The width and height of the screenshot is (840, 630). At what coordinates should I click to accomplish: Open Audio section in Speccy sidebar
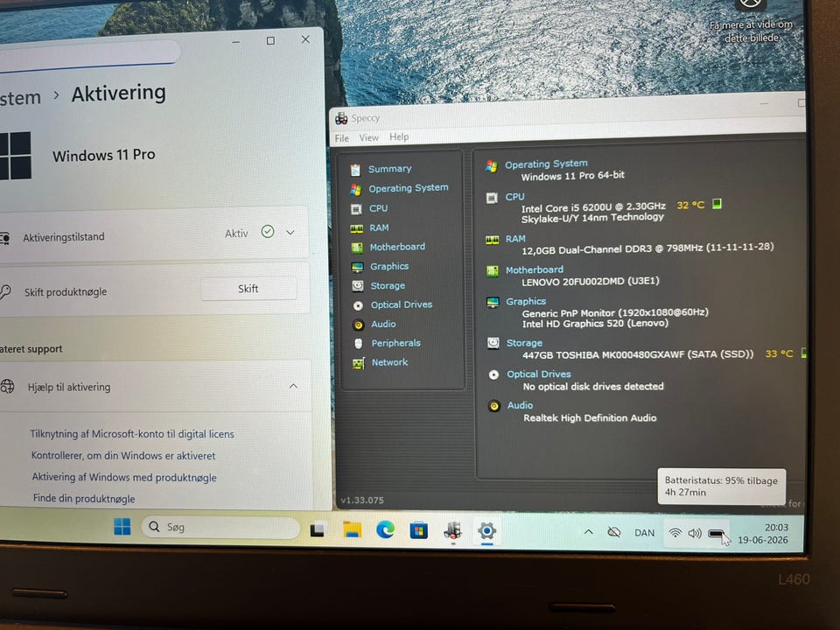coord(383,324)
